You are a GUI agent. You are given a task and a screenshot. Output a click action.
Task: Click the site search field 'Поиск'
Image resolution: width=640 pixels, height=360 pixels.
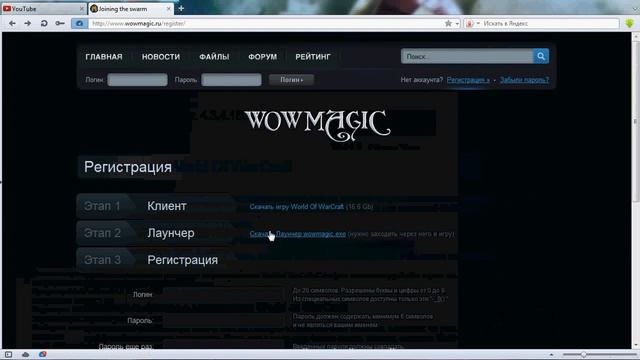click(x=467, y=56)
